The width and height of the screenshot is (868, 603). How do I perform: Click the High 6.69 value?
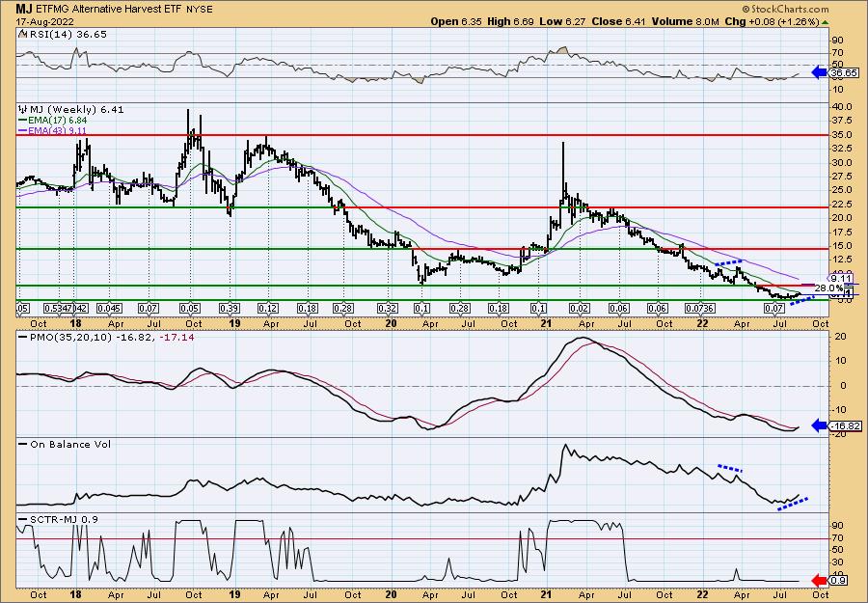click(511, 21)
